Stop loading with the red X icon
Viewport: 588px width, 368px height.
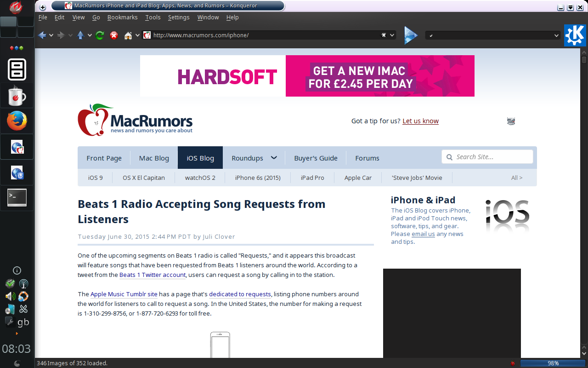point(114,35)
